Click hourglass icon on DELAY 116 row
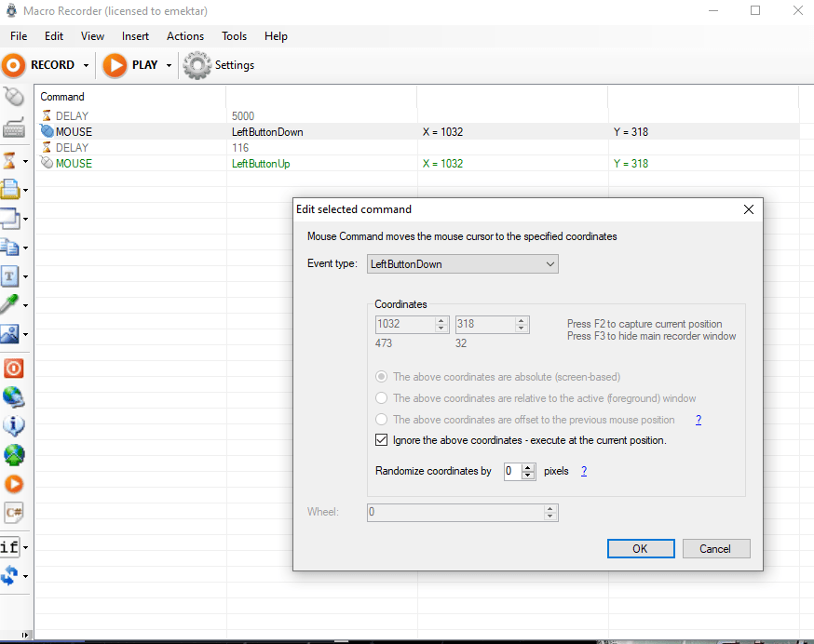814x644 pixels. 47,147
